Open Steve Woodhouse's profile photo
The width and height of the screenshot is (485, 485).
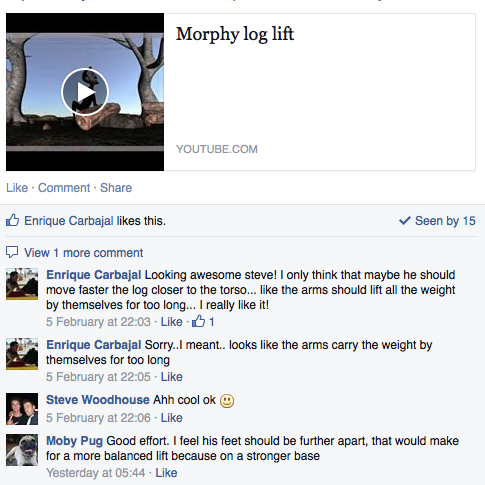click(x=22, y=409)
